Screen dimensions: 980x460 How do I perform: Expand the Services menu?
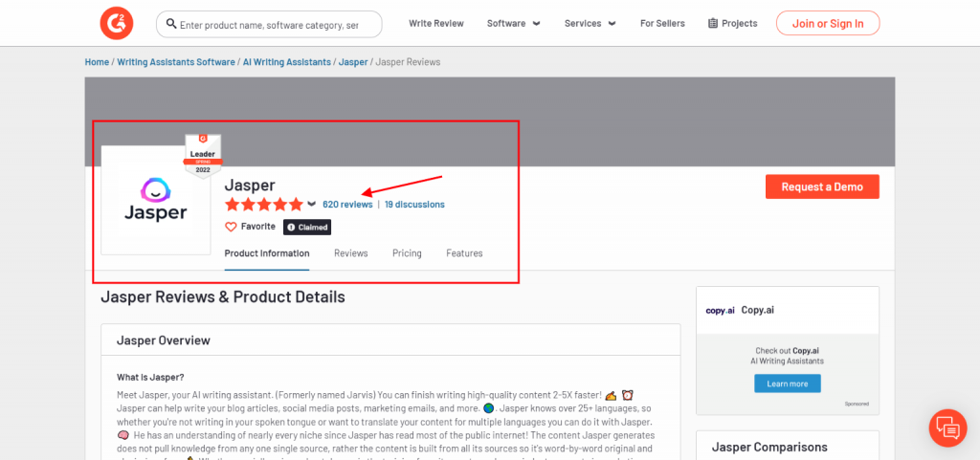590,23
